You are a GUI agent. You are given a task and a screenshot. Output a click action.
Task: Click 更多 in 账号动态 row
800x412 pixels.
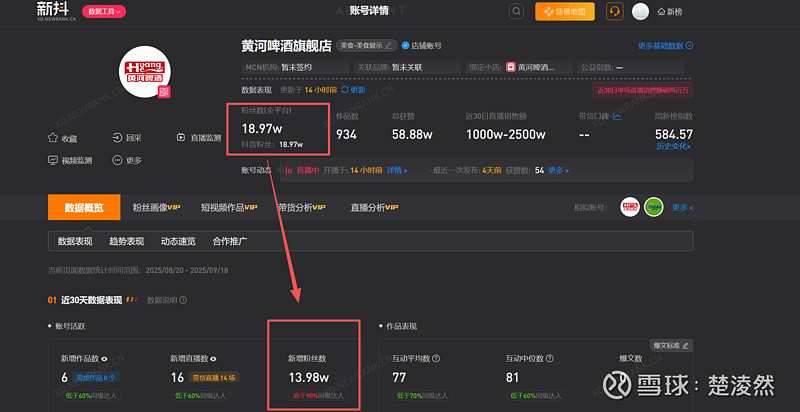pyautogui.click(x=559, y=170)
